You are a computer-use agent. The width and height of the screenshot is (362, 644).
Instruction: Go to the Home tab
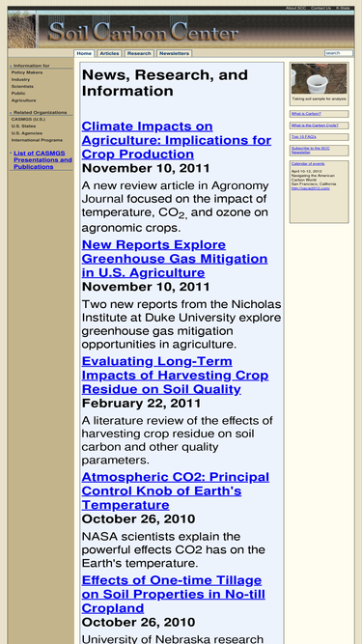(x=84, y=53)
